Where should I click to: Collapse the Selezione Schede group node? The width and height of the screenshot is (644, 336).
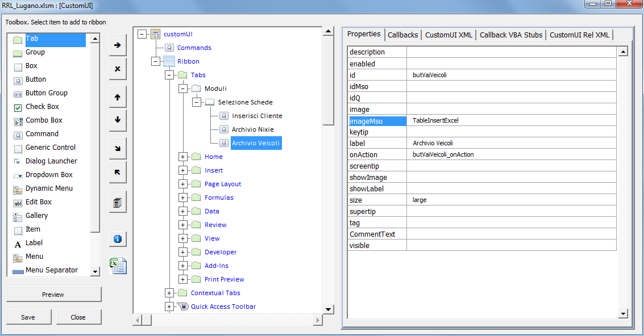tap(196, 102)
